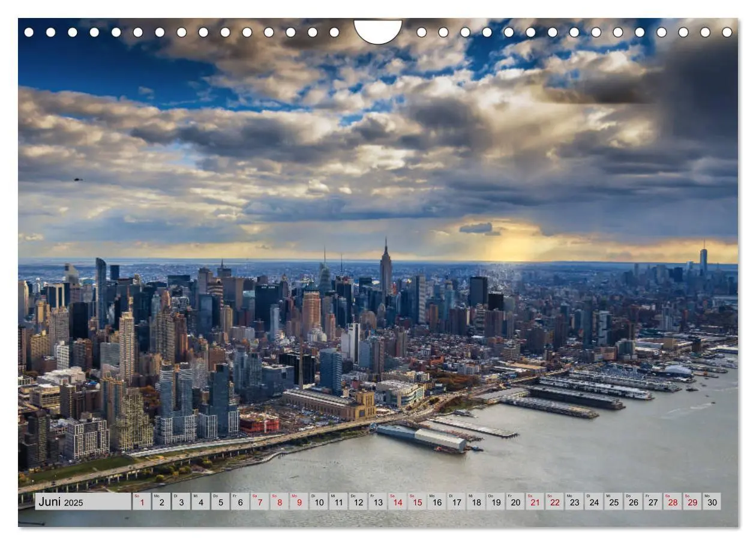Click date cell 30 (Mo)
The height and width of the screenshot is (545, 756).
pos(712,502)
